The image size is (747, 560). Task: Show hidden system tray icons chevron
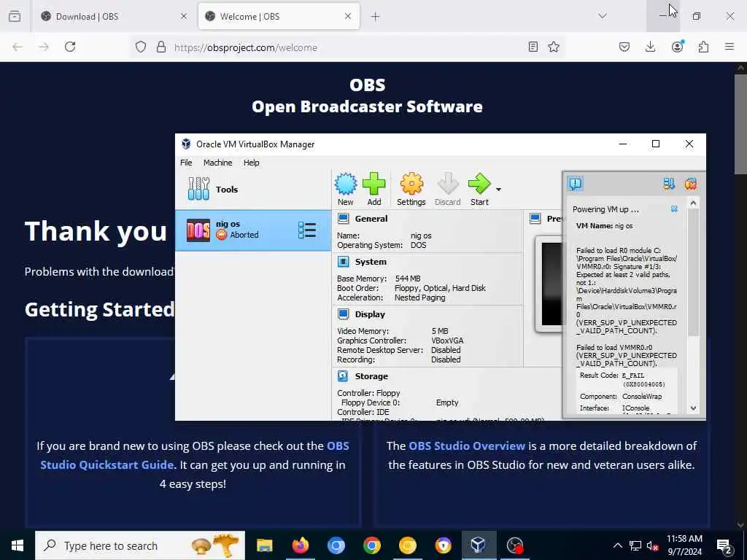(x=617, y=545)
